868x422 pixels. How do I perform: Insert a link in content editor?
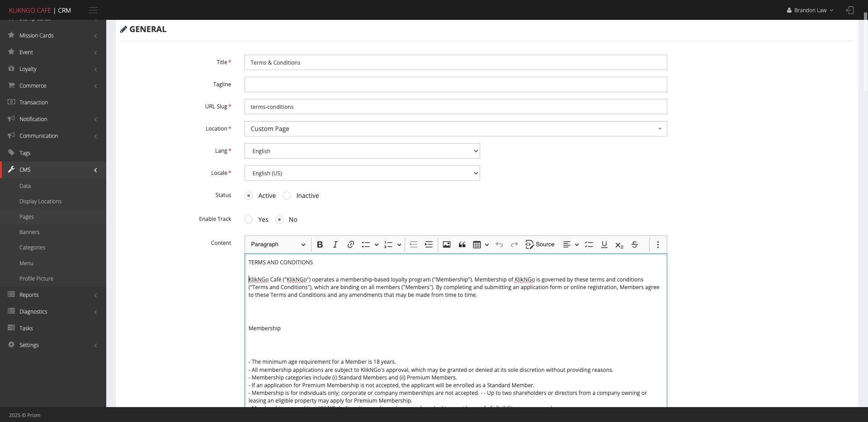coord(350,244)
